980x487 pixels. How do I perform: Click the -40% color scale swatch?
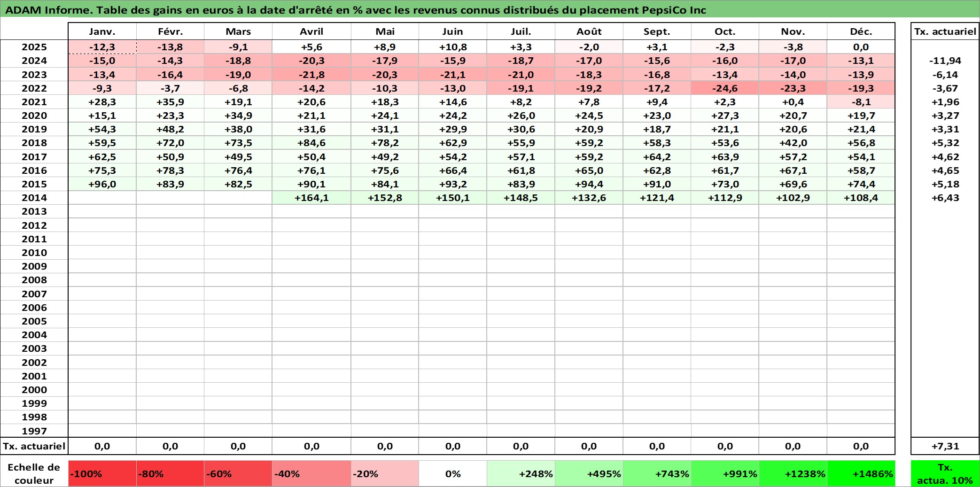(311, 473)
